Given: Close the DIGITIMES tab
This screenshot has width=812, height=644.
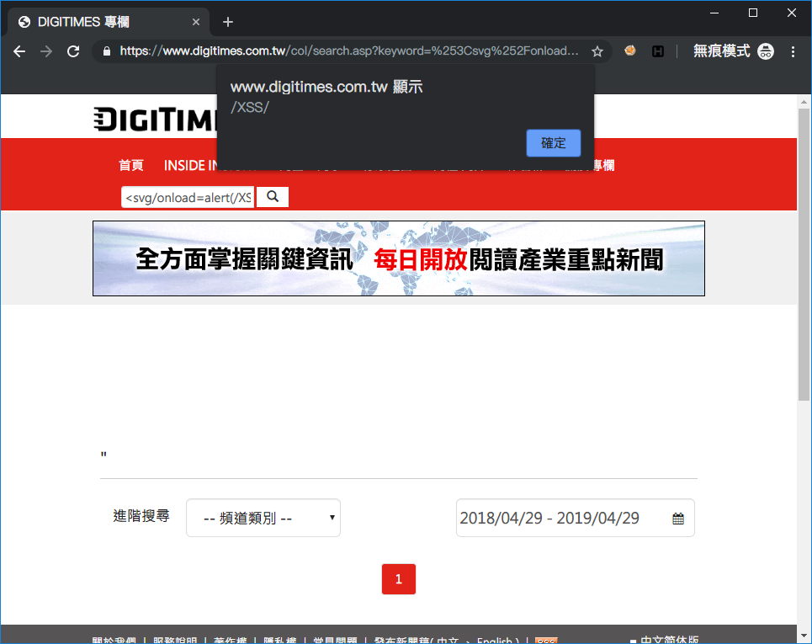Looking at the screenshot, I should pyautogui.click(x=196, y=22).
